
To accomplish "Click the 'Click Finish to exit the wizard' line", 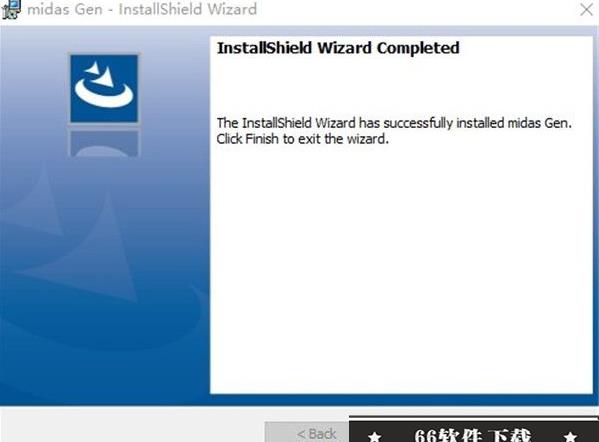I will click(x=303, y=139).
